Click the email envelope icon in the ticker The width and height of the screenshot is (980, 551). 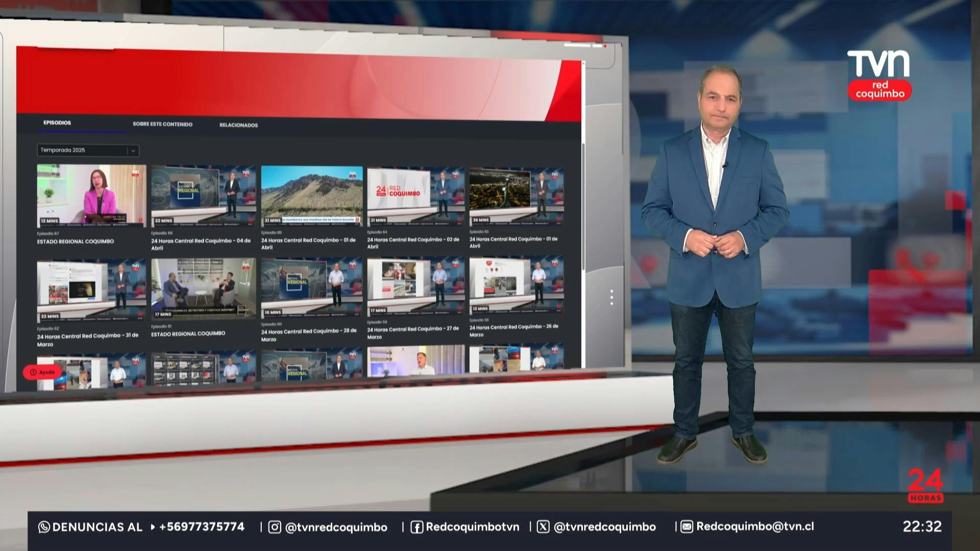[687, 527]
